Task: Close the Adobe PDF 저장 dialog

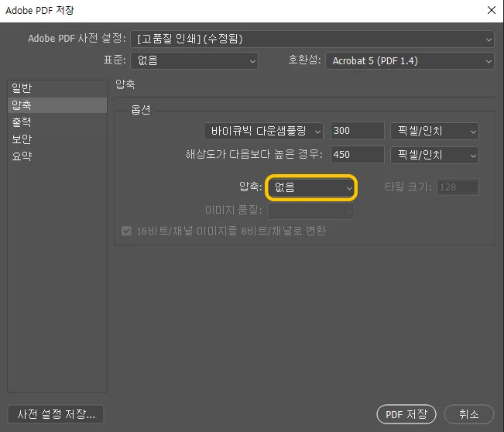Action: point(492,10)
